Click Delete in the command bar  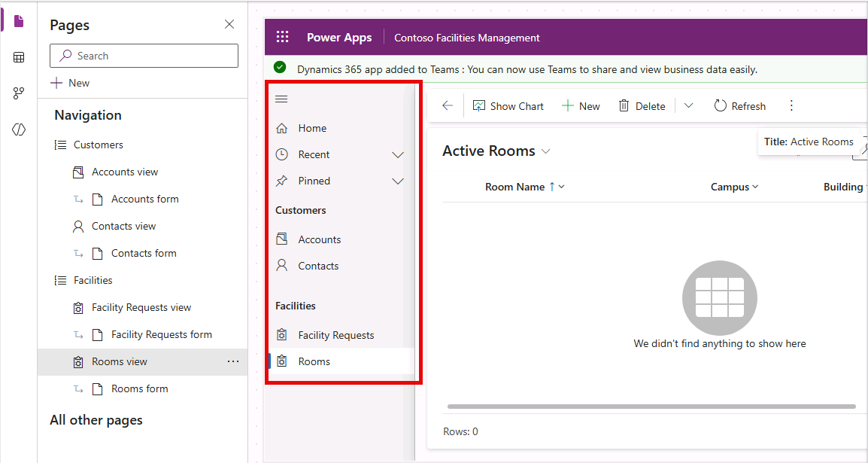pos(642,106)
